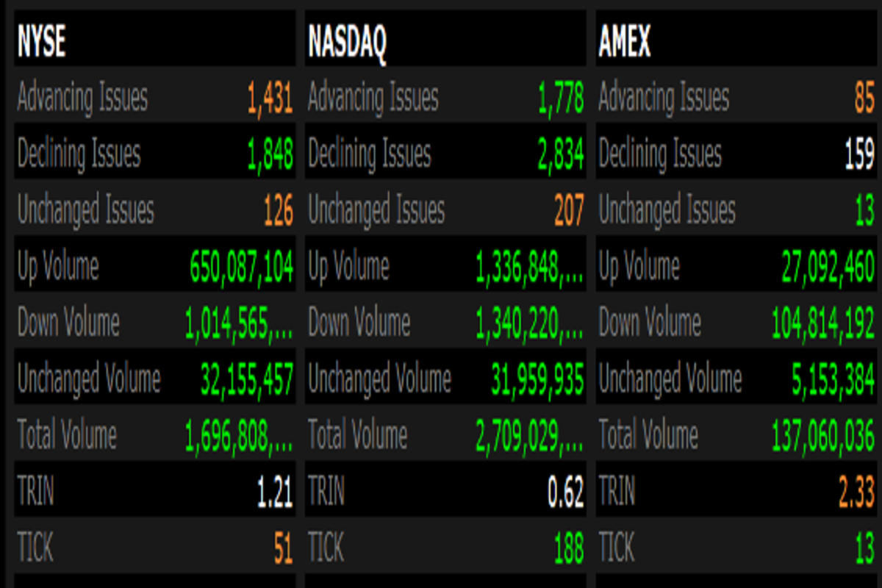
Task: Click NASDAQ Declining Issues value 2,834
Action: pos(561,154)
